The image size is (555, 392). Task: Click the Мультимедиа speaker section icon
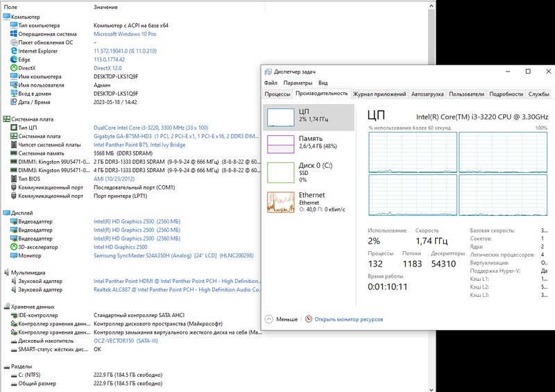coord(6,272)
